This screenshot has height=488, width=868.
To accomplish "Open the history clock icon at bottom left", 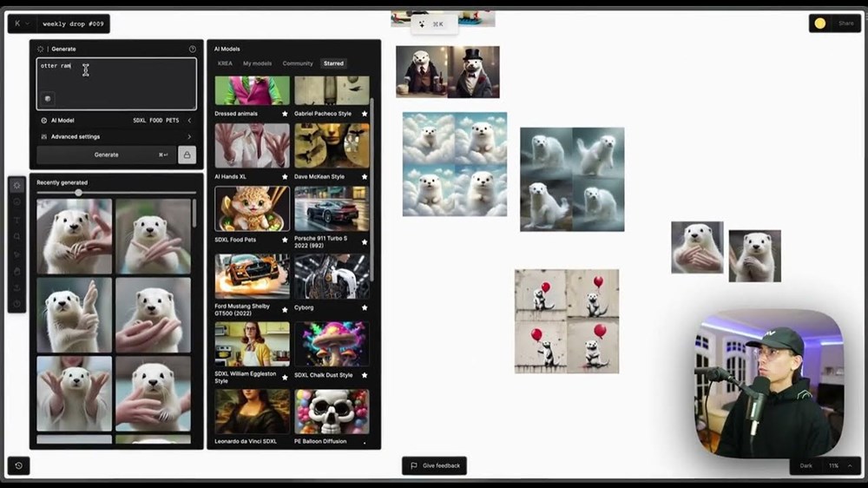I will (19, 465).
